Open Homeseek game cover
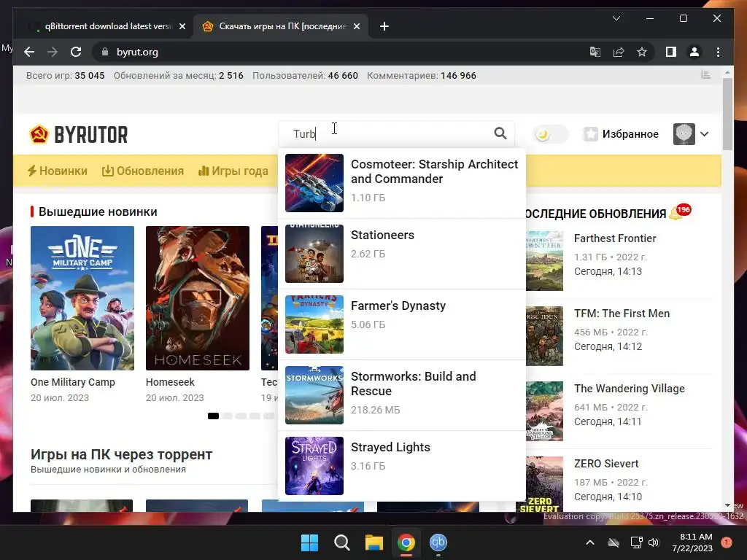This screenshot has height=560, width=747. click(198, 298)
